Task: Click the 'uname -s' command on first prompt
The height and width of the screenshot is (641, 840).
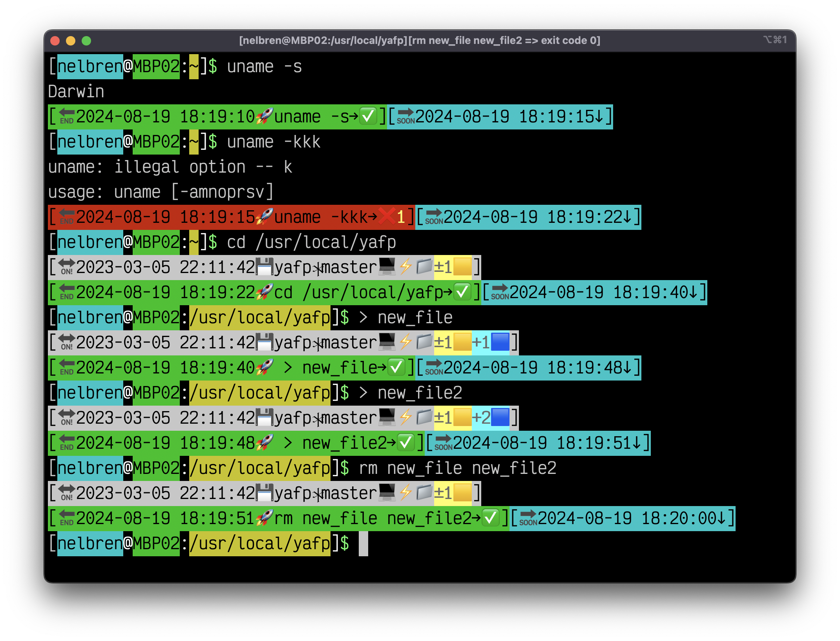Action: [x=265, y=66]
